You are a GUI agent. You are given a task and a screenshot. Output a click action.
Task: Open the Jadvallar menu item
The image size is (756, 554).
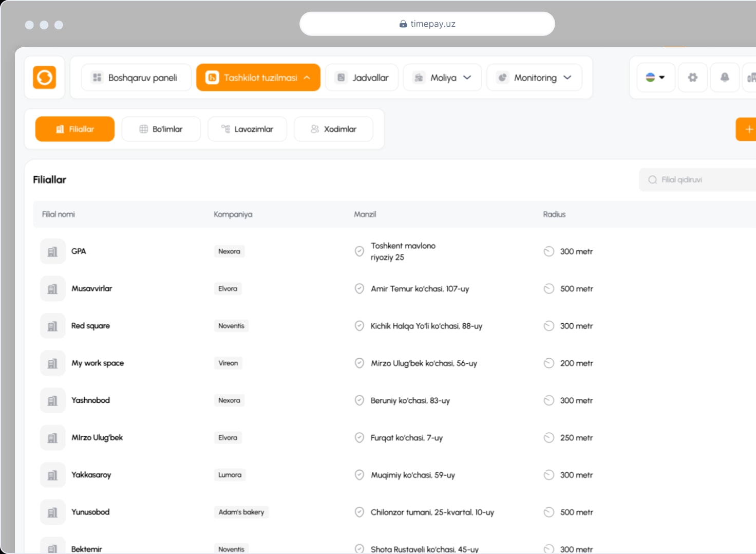click(362, 78)
